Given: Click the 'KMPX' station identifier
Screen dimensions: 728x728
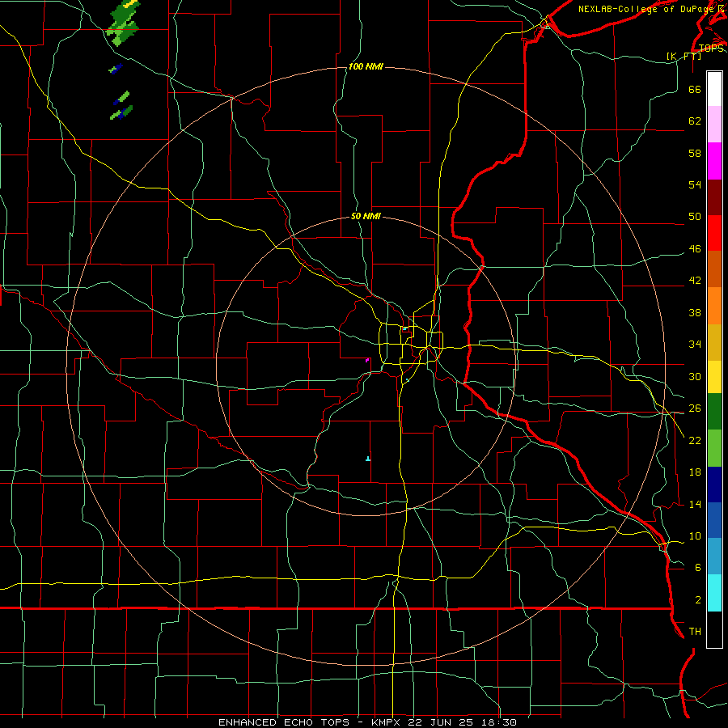Looking at the screenshot, I should (x=385, y=722).
